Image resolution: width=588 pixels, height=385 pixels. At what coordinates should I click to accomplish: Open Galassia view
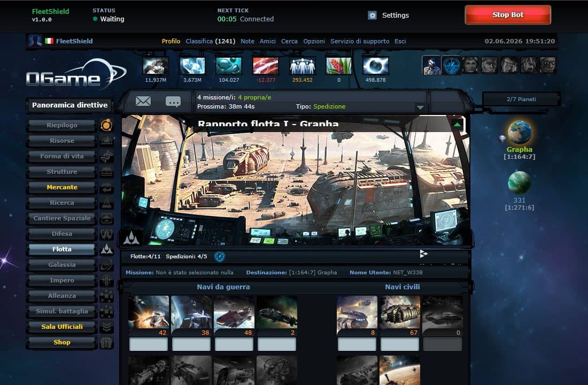pos(62,265)
